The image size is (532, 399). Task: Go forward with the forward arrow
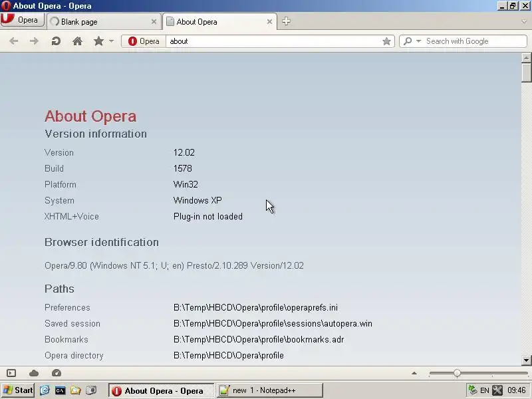(x=34, y=41)
